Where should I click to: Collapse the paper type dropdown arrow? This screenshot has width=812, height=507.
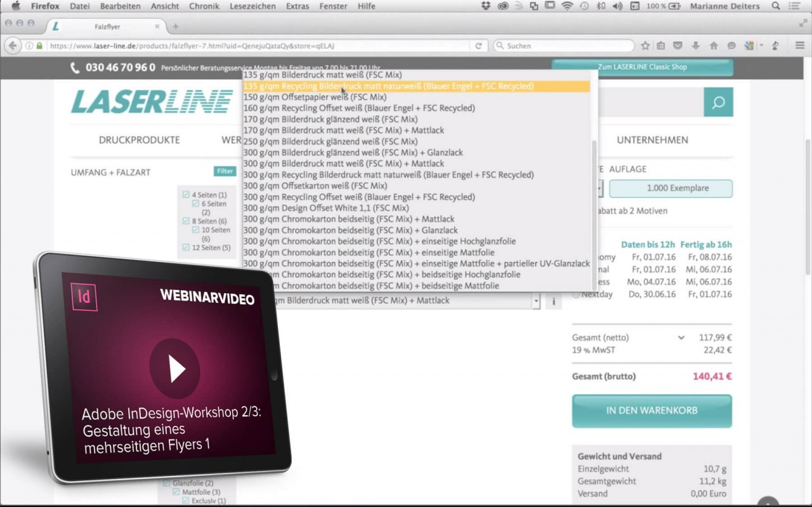point(535,300)
